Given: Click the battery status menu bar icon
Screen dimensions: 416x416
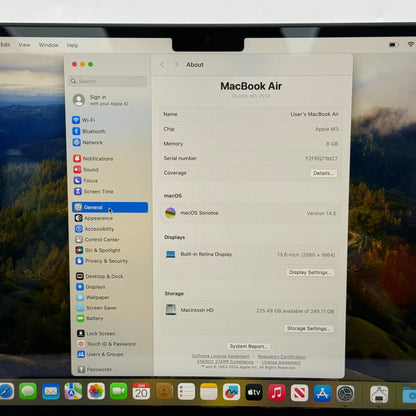Looking at the screenshot, I should tap(394, 44).
